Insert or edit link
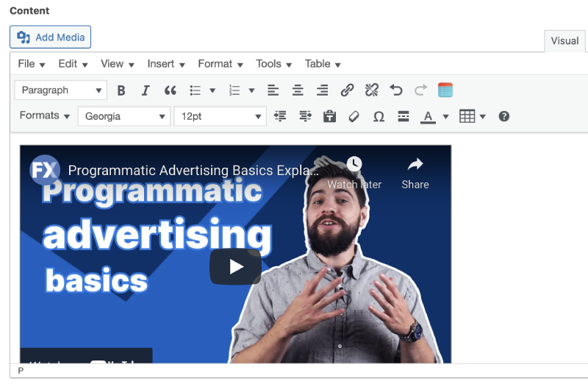588x384 pixels. [x=347, y=90]
